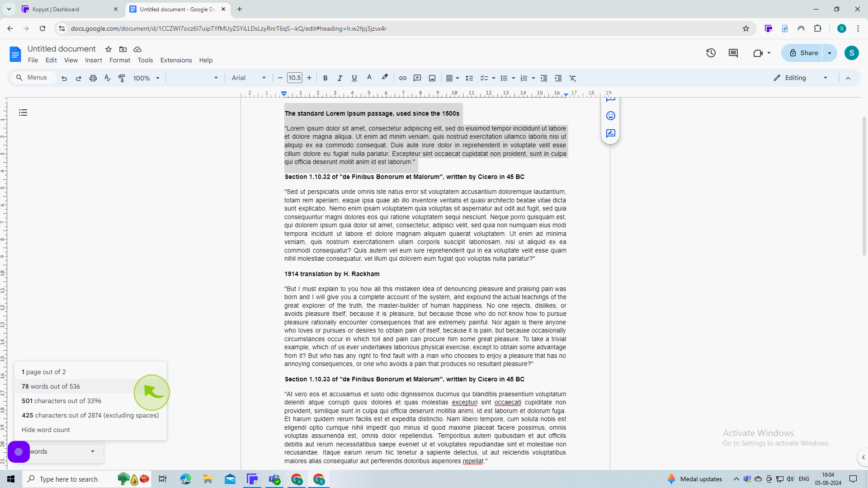Expand bulleted list options arrow
Viewport: 868px width, 488px height.
coord(514,78)
